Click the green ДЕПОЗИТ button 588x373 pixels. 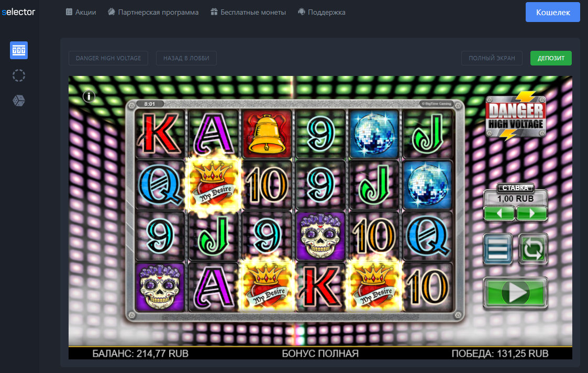(x=551, y=58)
